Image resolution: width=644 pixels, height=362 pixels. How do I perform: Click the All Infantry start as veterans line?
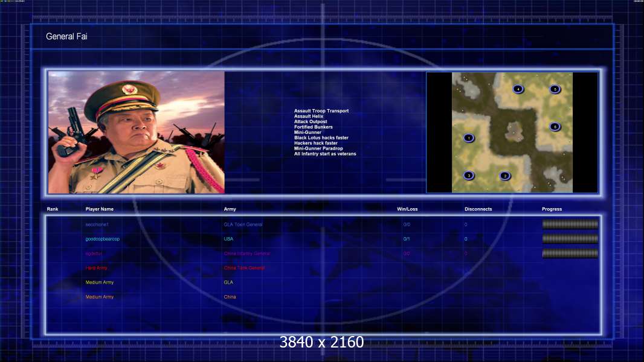(325, 154)
